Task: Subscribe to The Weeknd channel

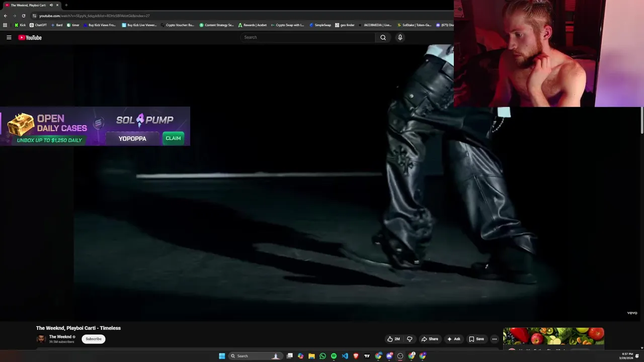Action: pyautogui.click(x=94, y=339)
